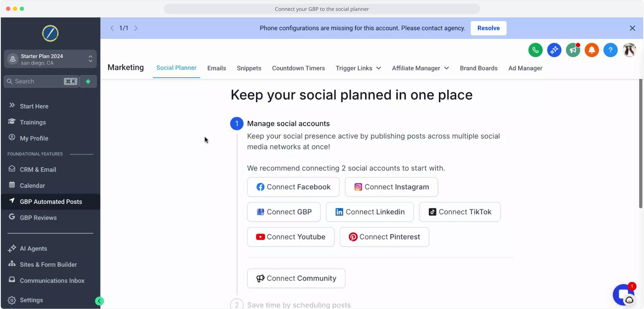Image resolution: width=644 pixels, height=309 pixels.
Task: Switch to the Snippets tab
Action: (249, 68)
